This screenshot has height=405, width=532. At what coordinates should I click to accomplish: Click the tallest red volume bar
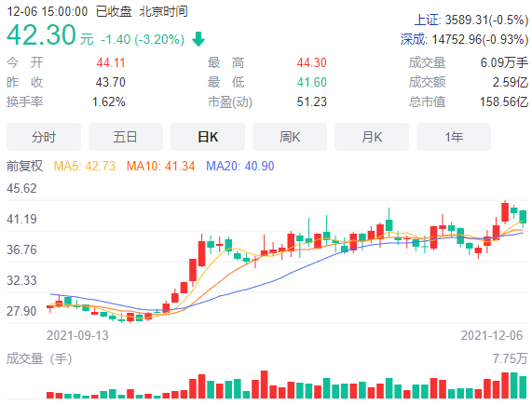[x=264, y=385]
